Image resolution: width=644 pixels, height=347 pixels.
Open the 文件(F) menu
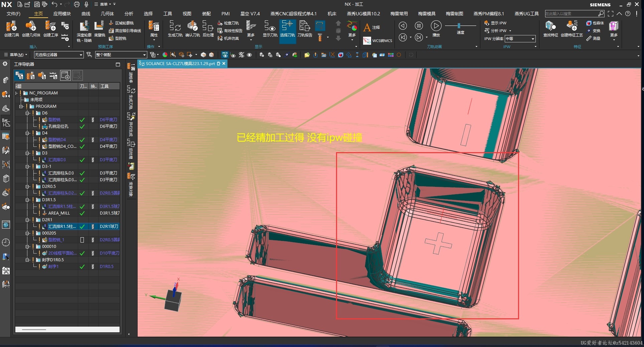[13, 14]
